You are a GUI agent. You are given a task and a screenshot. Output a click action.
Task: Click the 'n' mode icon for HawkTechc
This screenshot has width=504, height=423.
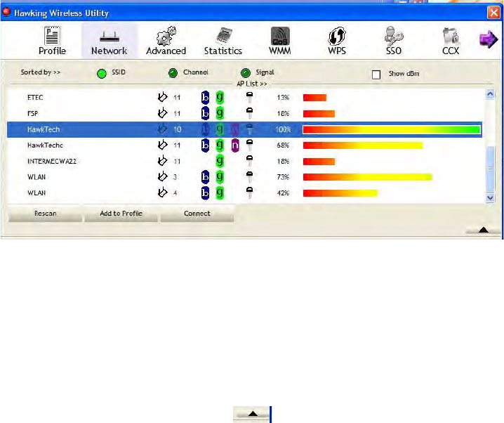(235, 145)
